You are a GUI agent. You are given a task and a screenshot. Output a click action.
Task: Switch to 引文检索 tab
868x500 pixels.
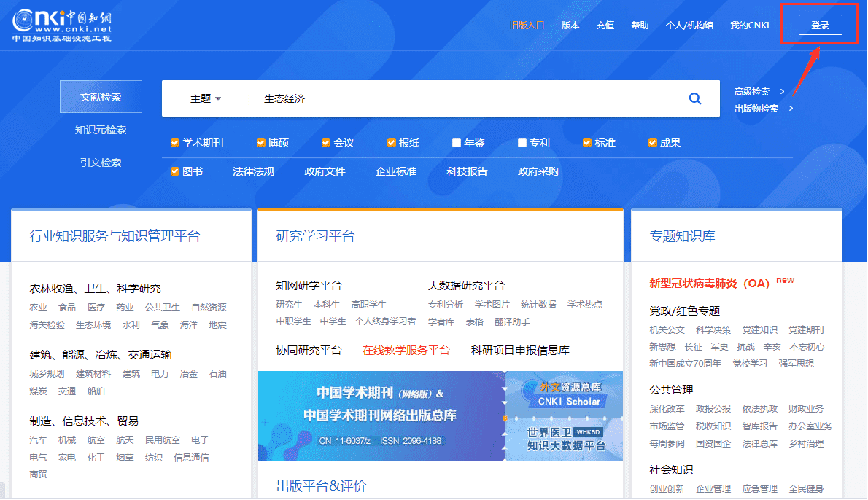point(101,163)
